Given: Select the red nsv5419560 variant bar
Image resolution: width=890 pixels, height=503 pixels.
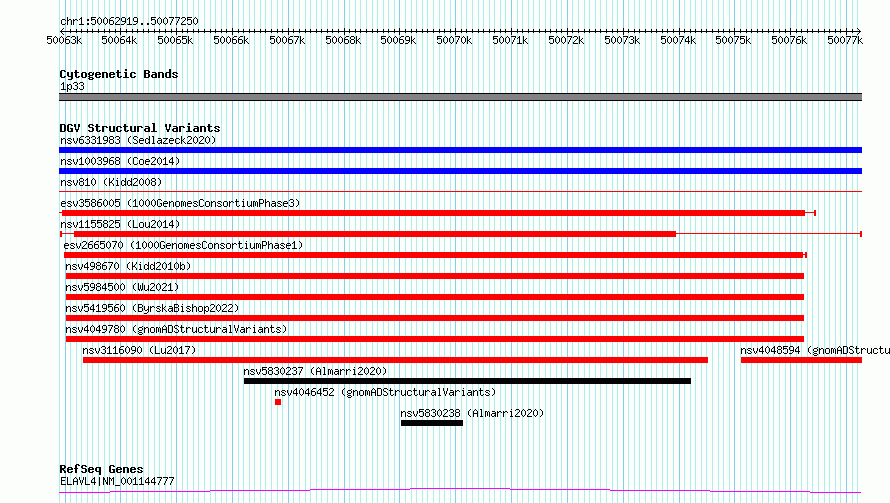Looking at the screenshot, I should pyautogui.click(x=435, y=318).
